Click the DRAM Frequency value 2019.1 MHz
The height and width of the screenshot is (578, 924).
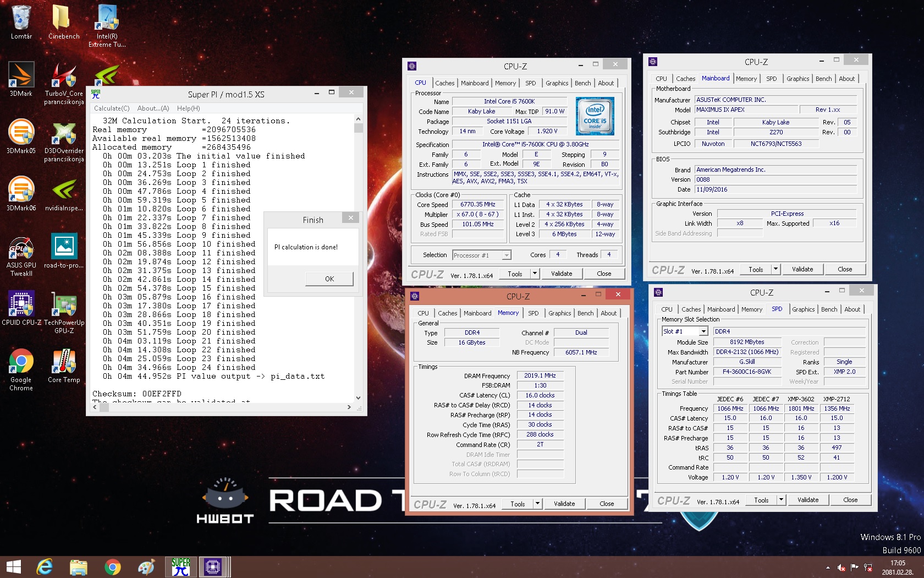[x=540, y=375]
